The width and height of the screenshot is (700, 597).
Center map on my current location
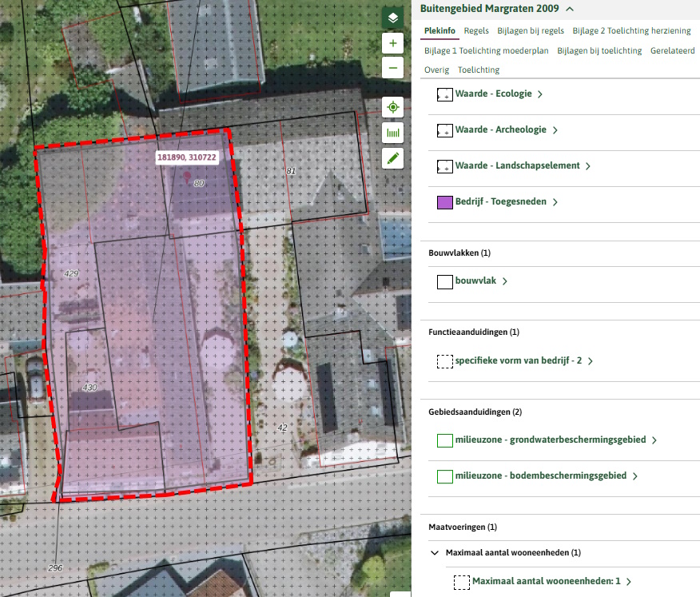coord(393,107)
